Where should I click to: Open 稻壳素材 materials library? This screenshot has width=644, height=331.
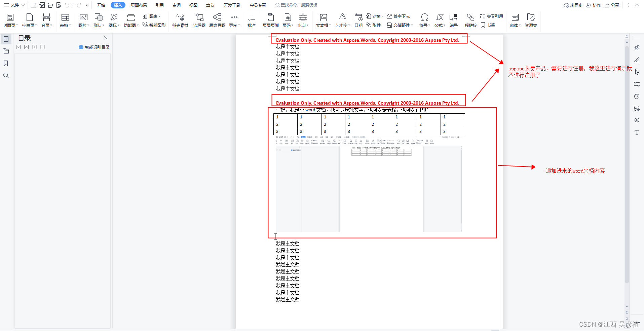(x=180, y=21)
